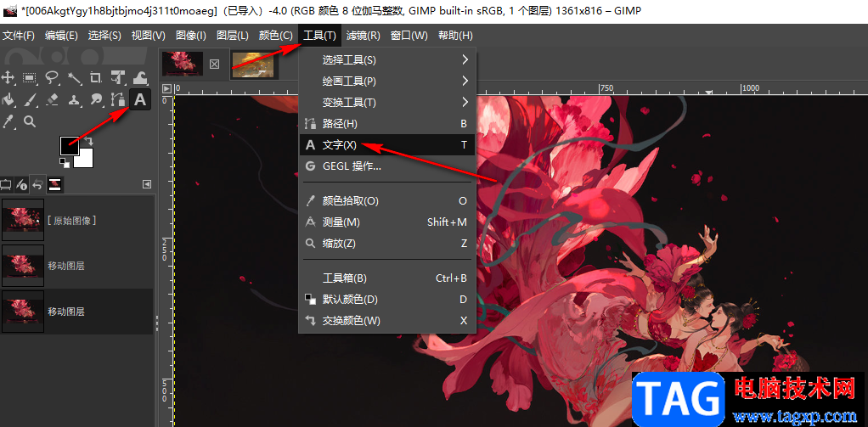Select the last highlighted 移动图层 history entry
Image resolution: width=868 pixels, height=427 pixels.
tap(76, 312)
